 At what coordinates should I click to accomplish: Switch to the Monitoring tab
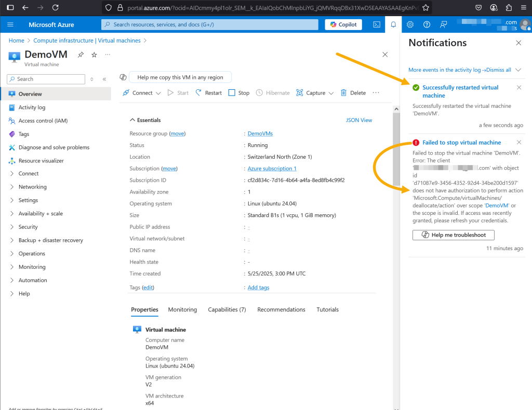182,309
